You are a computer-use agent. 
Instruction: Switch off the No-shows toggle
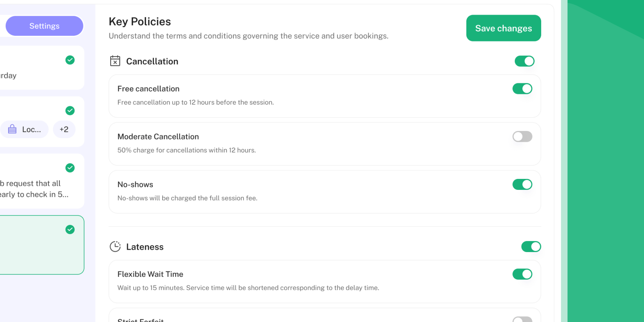click(x=522, y=185)
